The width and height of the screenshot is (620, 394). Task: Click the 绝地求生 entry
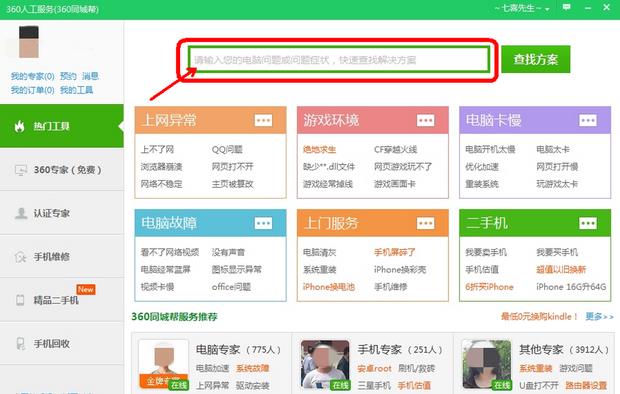coord(319,150)
